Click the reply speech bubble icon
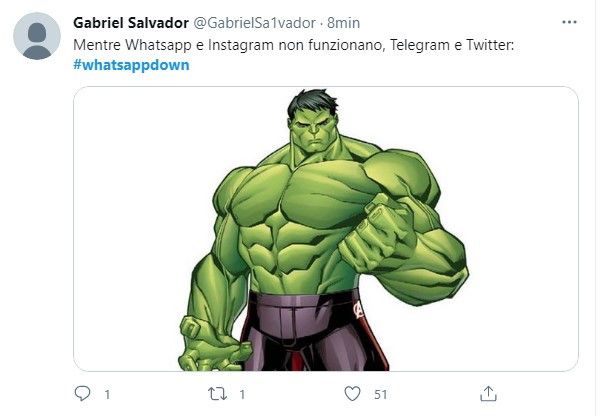611x416 pixels. (83, 394)
